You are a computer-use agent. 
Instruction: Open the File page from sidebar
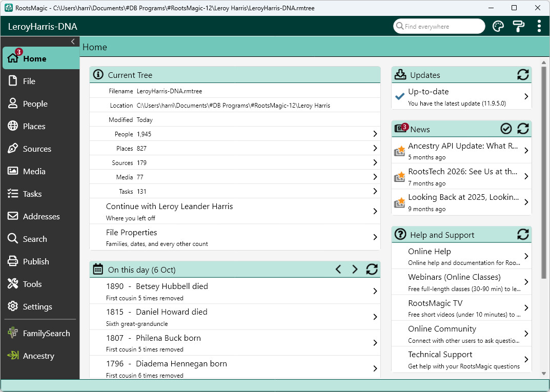(x=40, y=81)
